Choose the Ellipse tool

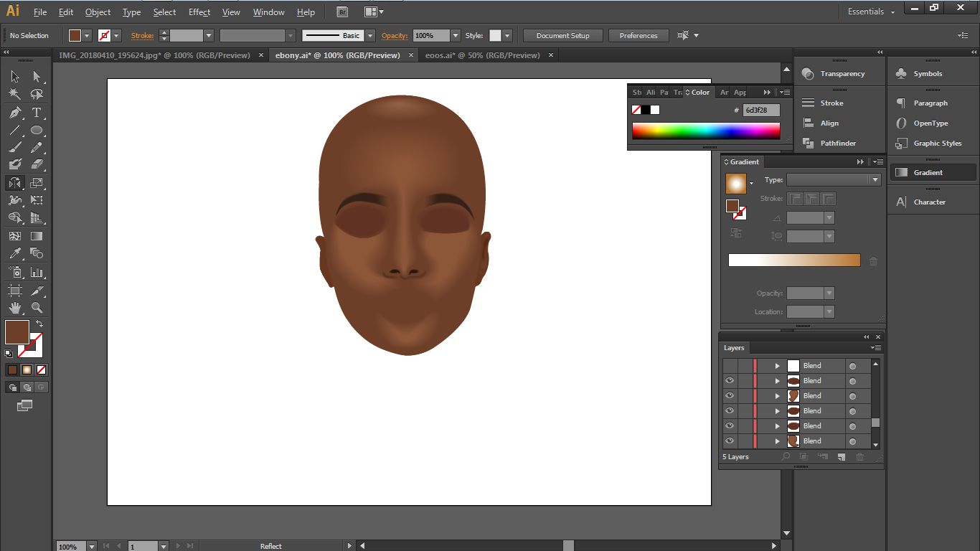tap(37, 130)
